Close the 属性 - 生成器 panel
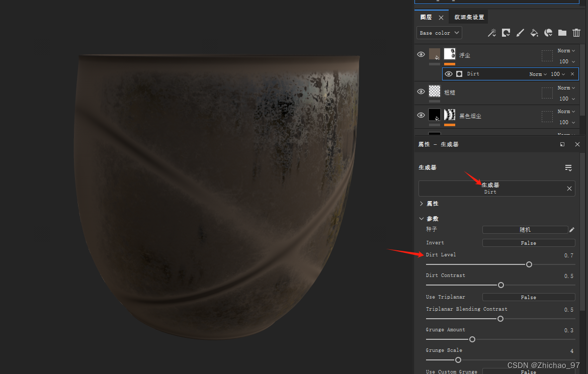The image size is (588, 374). click(x=577, y=144)
